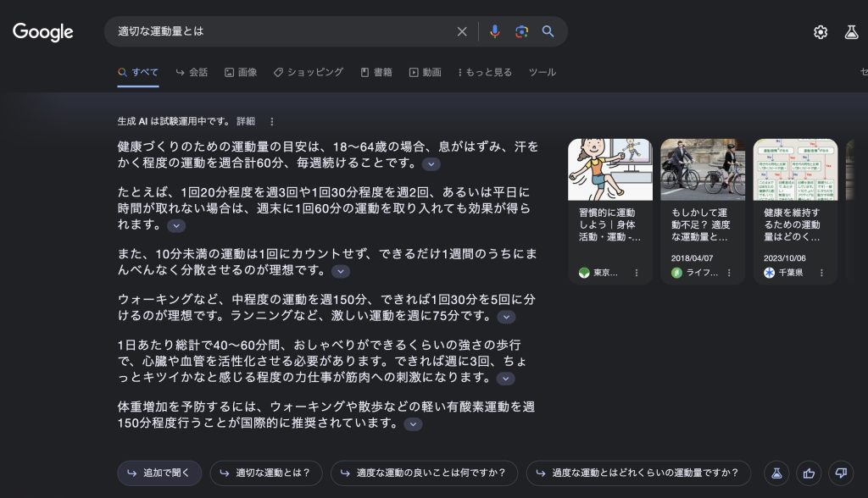The height and width of the screenshot is (498, 868).
Task: Open the もっと見る menu
Action: coord(485,73)
